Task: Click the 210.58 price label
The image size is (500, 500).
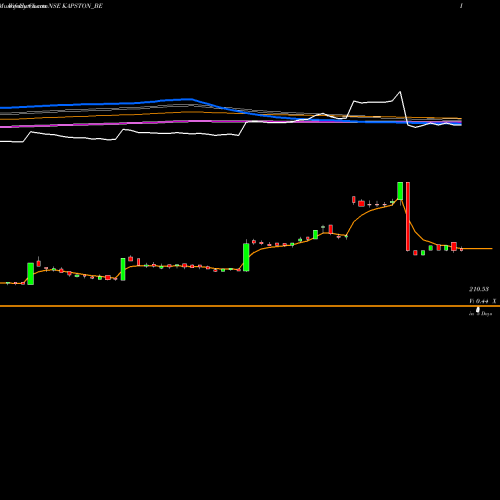Action: [479, 289]
